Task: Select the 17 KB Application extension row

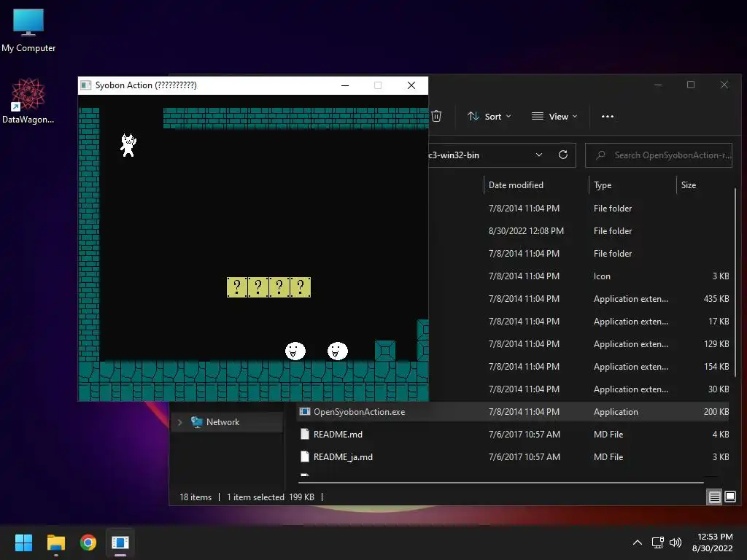Action: [x=578, y=322]
